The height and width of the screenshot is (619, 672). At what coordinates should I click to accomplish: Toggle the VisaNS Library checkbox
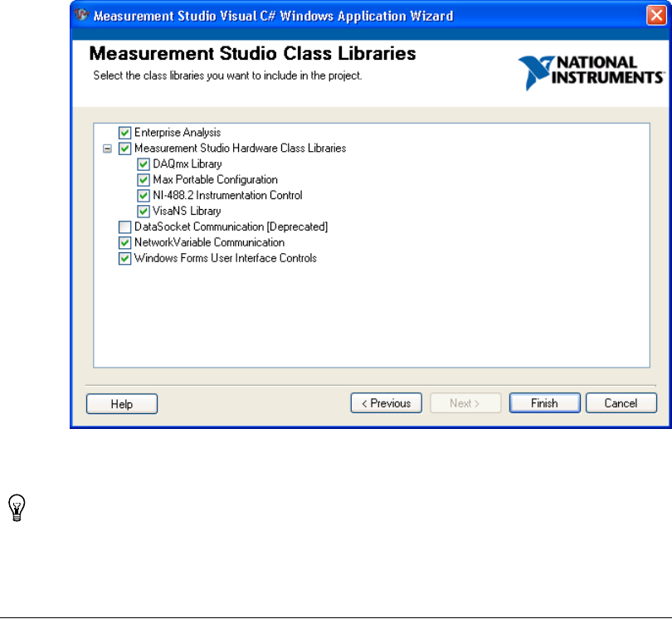(x=144, y=212)
